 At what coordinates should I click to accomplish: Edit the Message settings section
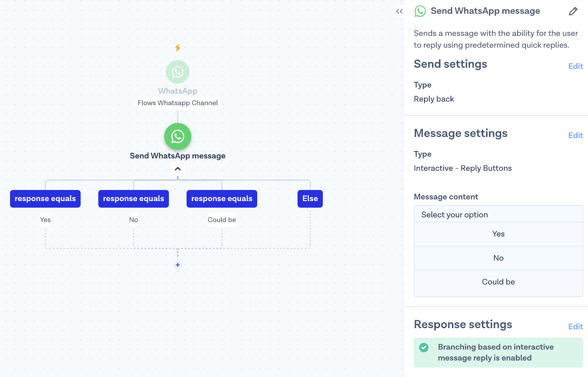[575, 135]
